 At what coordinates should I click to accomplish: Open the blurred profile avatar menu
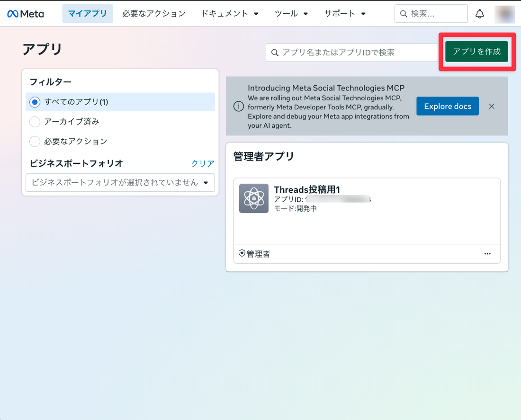[x=505, y=14]
